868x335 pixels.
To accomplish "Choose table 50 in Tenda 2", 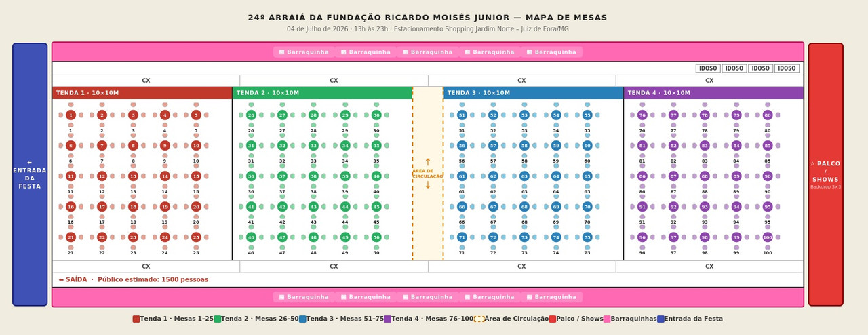I will 376,237.
